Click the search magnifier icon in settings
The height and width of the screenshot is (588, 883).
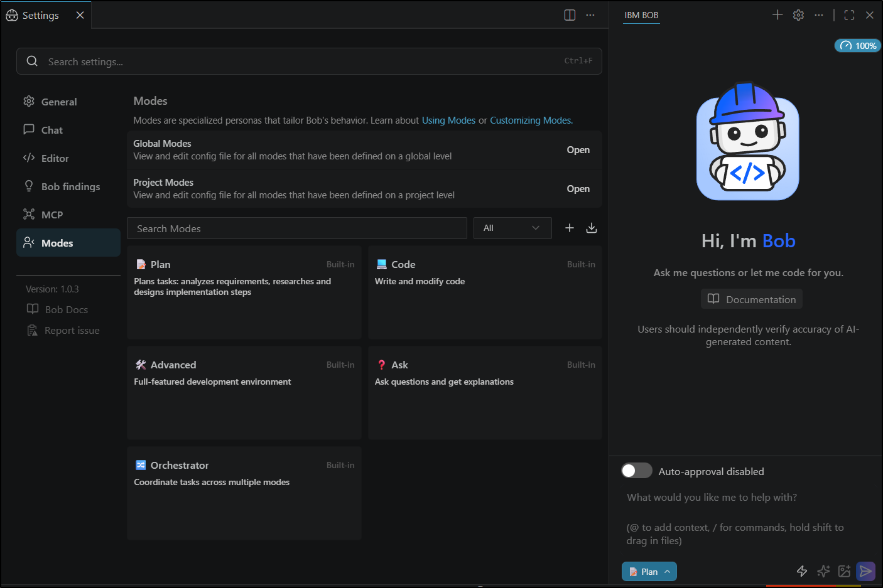32,61
